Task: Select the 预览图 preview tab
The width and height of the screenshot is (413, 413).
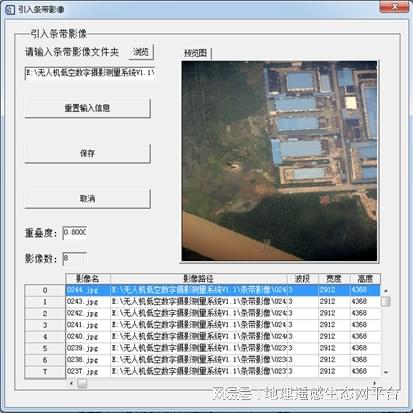Action: pyautogui.click(x=196, y=53)
